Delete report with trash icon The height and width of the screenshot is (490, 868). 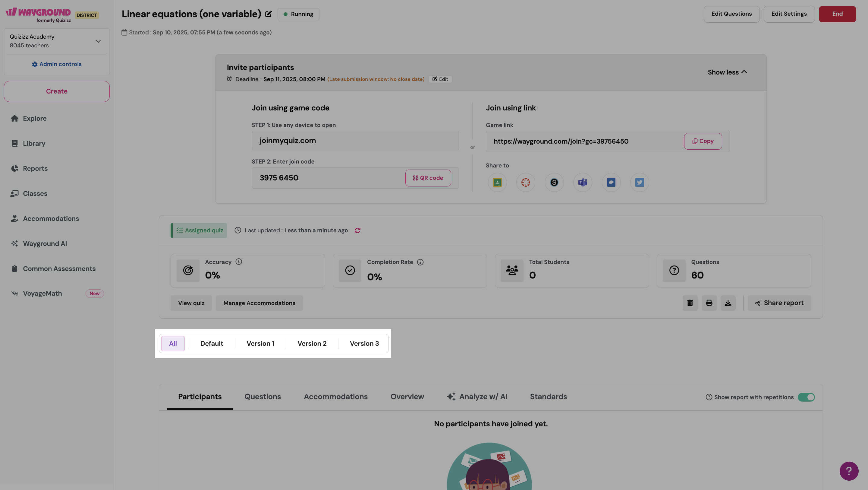pyautogui.click(x=690, y=303)
